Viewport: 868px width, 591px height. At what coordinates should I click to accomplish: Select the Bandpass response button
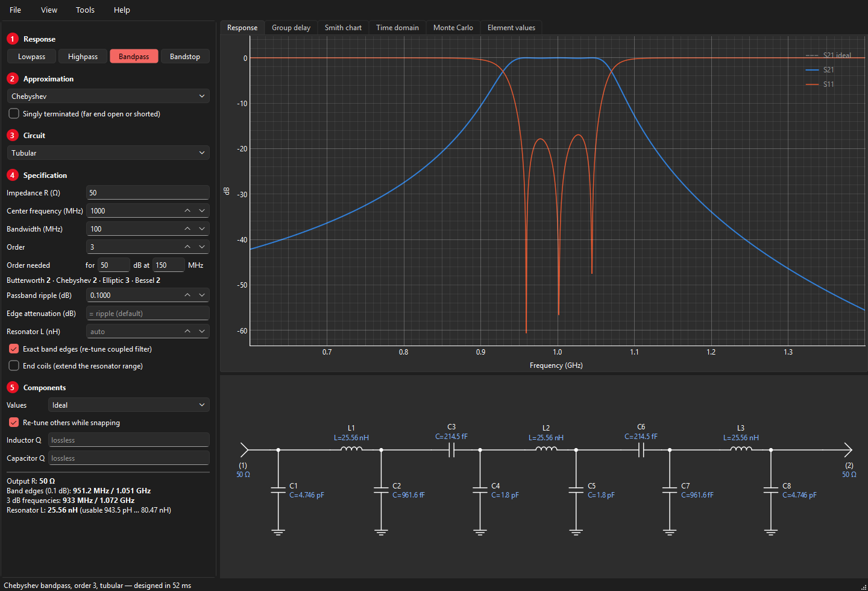[x=134, y=56]
